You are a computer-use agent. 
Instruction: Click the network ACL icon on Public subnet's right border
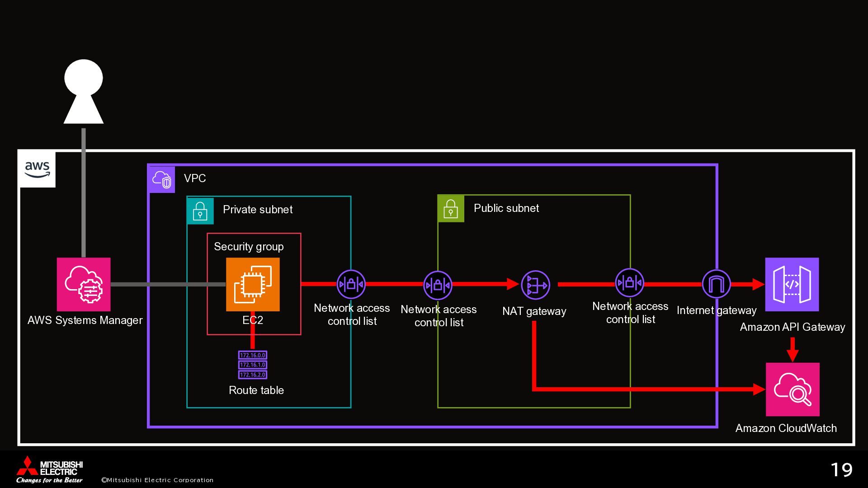pos(630,283)
